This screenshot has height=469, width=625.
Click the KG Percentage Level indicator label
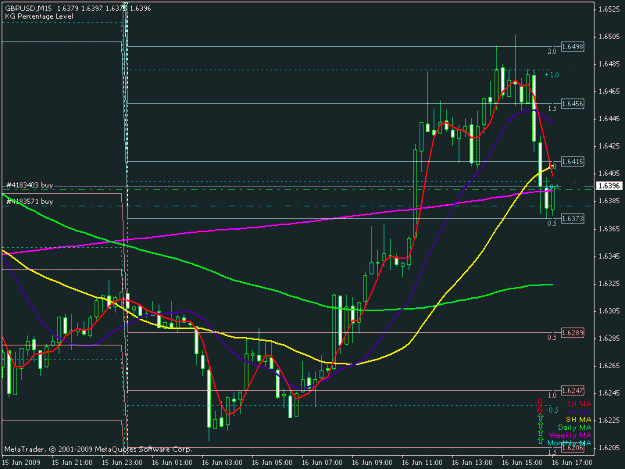[39, 16]
